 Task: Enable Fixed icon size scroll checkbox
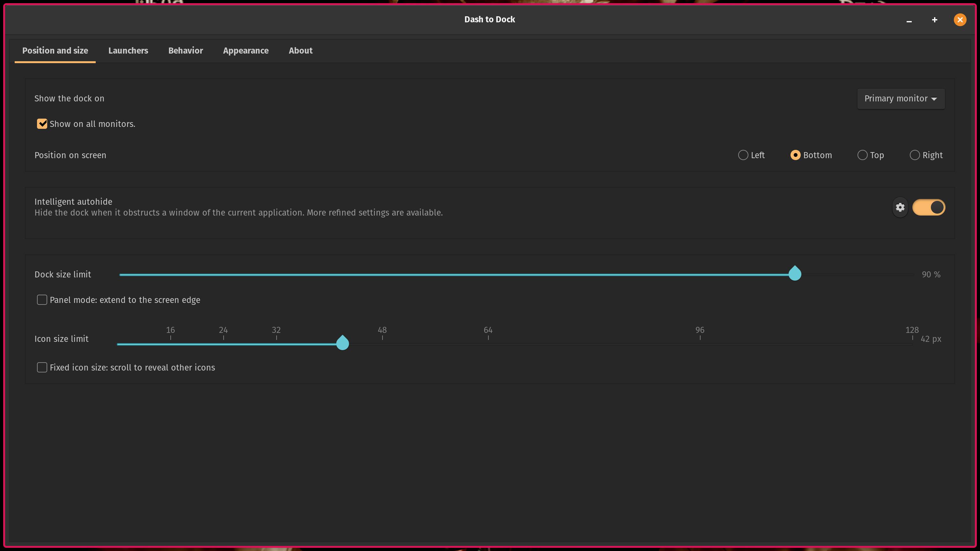tap(42, 367)
